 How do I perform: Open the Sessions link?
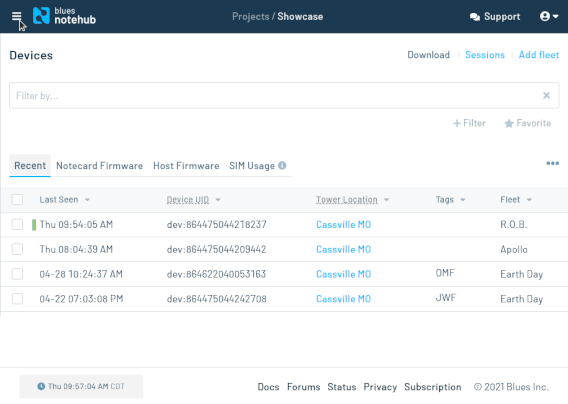click(x=485, y=55)
